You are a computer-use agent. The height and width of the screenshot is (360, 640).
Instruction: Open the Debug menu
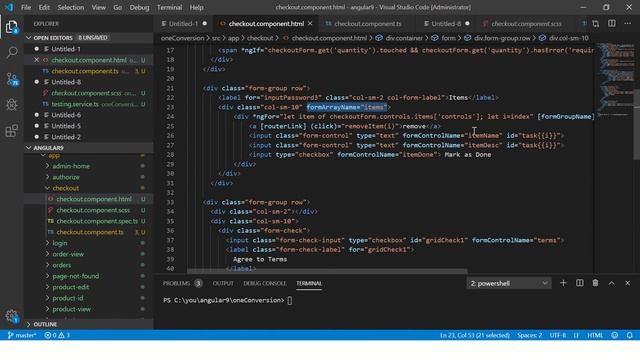tap(139, 7)
